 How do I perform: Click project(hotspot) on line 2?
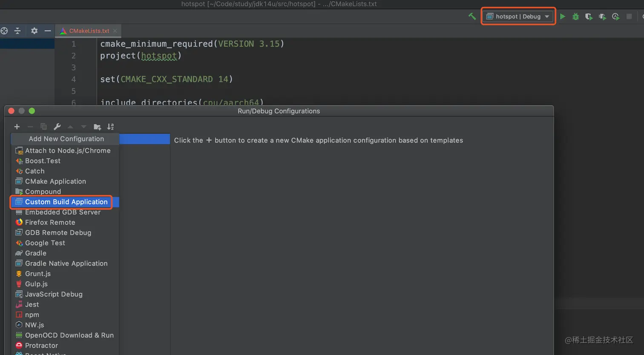click(x=141, y=56)
